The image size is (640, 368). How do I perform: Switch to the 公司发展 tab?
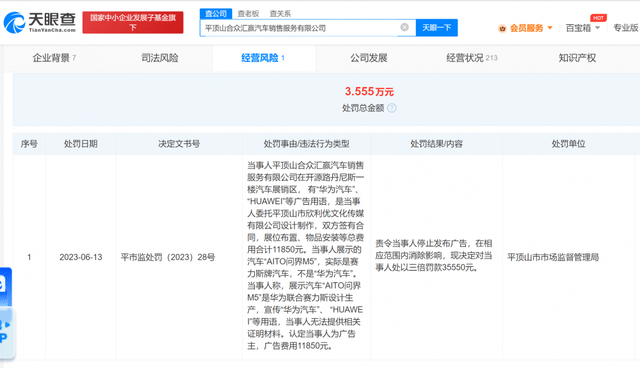tap(369, 58)
